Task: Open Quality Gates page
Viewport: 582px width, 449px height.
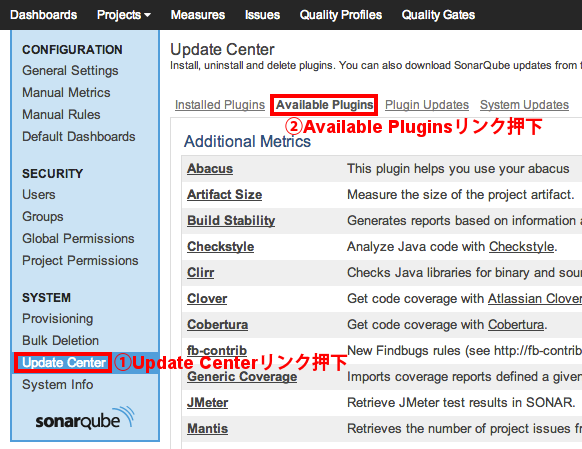Action: coord(438,15)
